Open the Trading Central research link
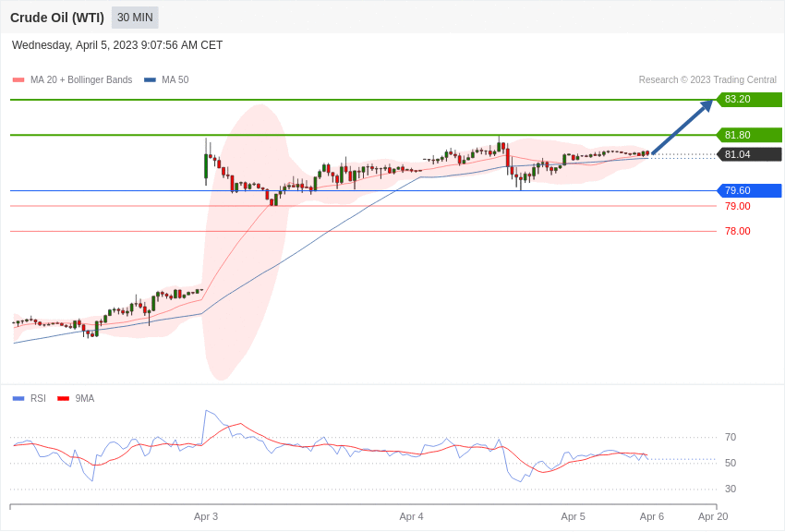 tap(706, 79)
